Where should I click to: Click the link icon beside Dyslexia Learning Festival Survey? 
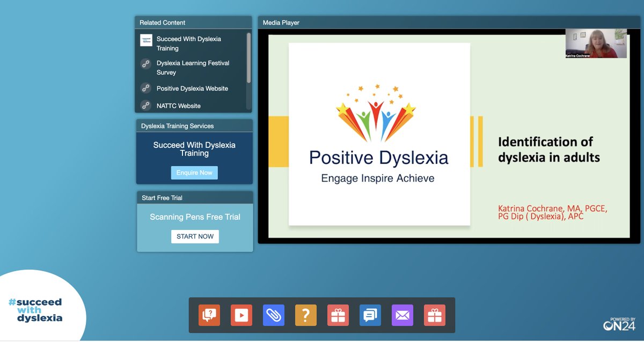146,64
